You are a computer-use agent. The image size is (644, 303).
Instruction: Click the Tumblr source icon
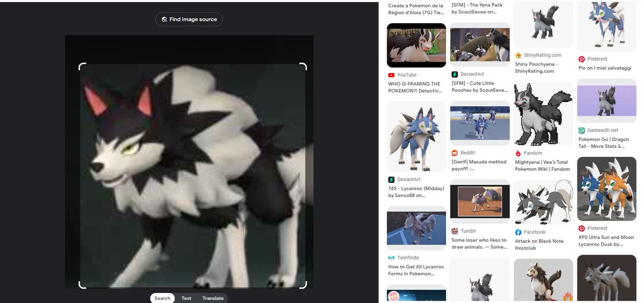point(455,232)
